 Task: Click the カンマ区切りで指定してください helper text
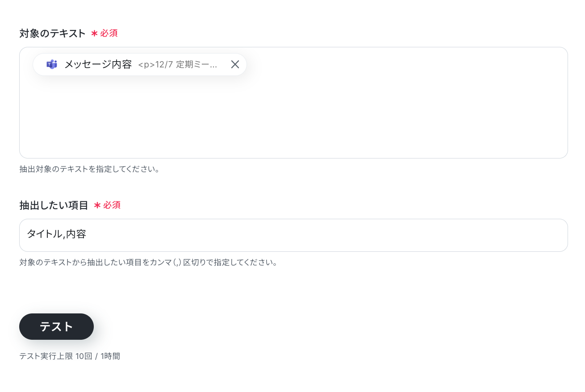(x=149, y=263)
